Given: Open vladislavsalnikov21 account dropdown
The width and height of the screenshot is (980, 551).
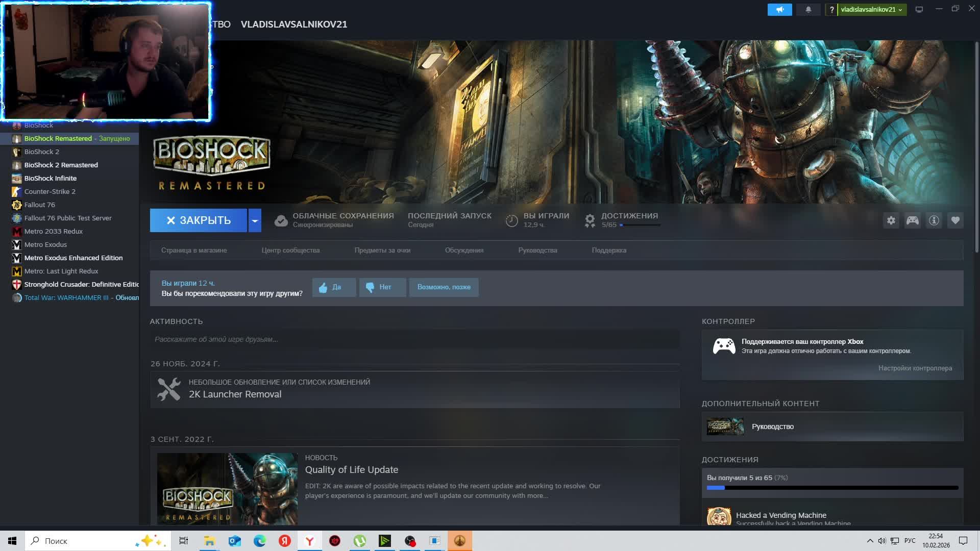Looking at the screenshot, I should 871,10.
